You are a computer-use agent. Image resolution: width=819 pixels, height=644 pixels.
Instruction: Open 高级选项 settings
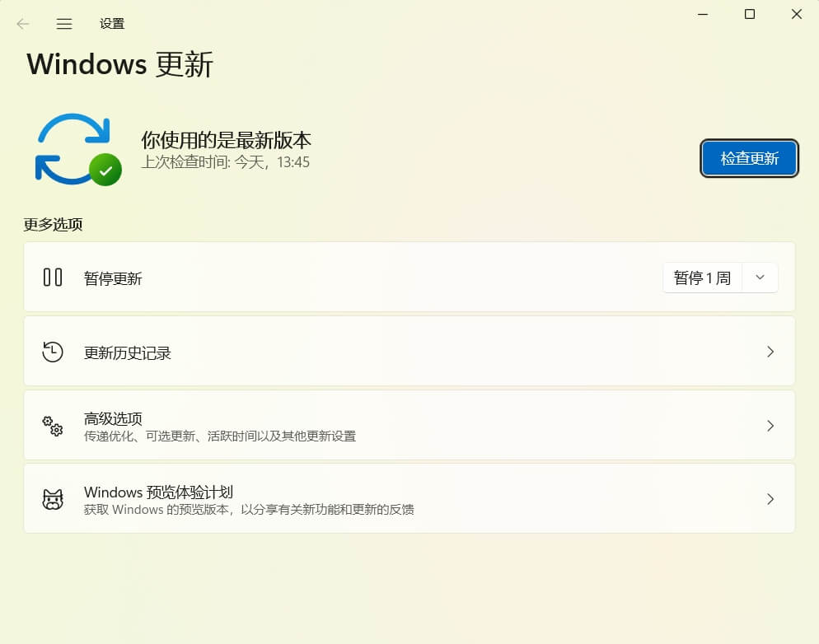coord(409,425)
